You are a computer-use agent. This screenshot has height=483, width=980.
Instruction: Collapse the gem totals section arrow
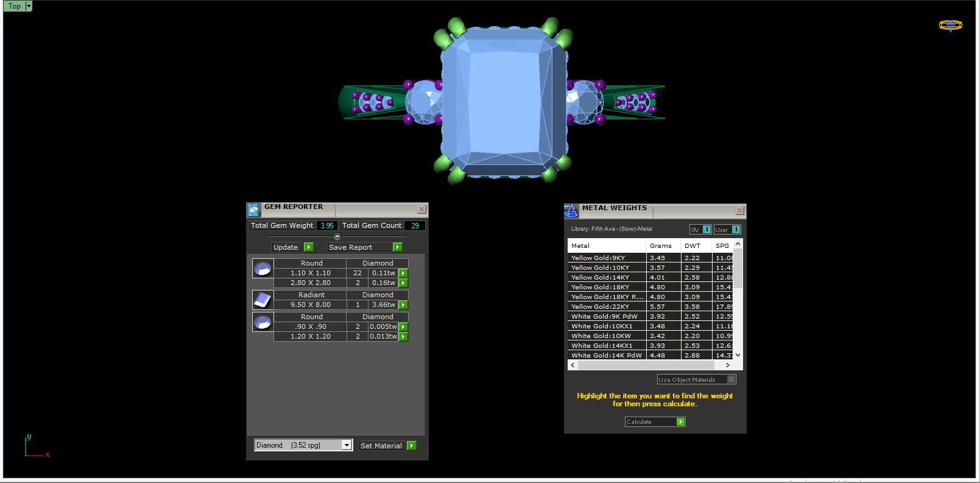click(x=337, y=236)
